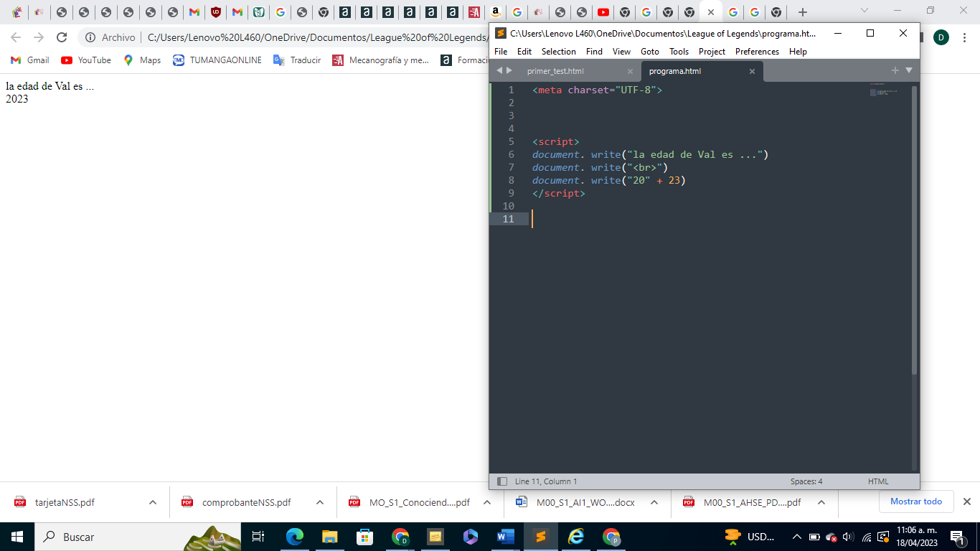Change syntax via HTML in status bar
The height and width of the screenshot is (551, 980).
(x=878, y=481)
